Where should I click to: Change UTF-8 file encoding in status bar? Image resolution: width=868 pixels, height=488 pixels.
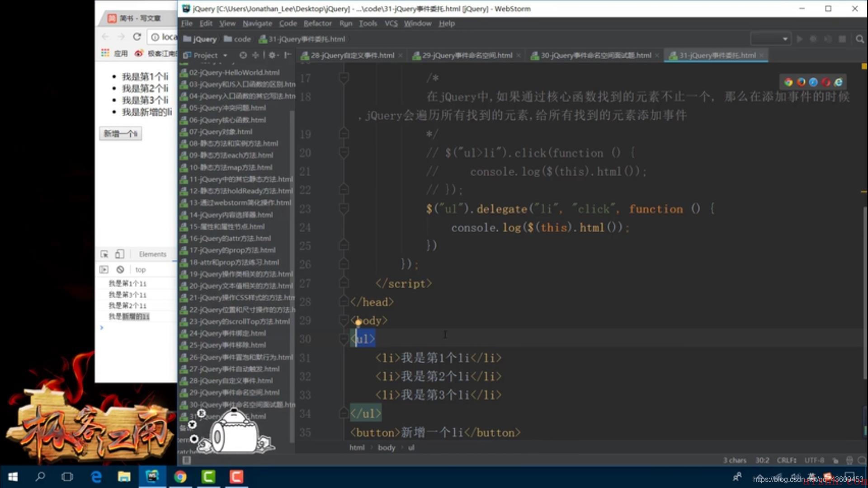click(x=814, y=460)
